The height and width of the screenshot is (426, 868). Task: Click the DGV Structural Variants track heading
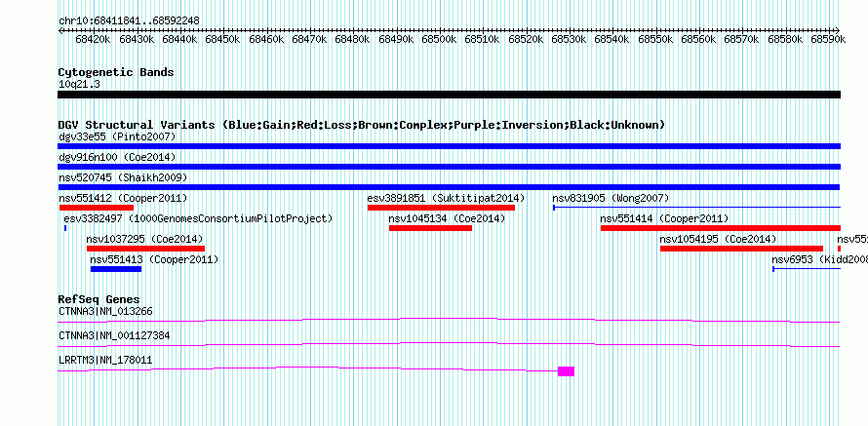point(362,125)
